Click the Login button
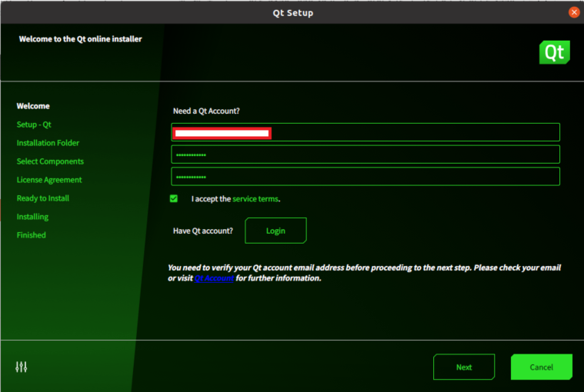Viewport: 584px width, 392px height. click(x=275, y=231)
